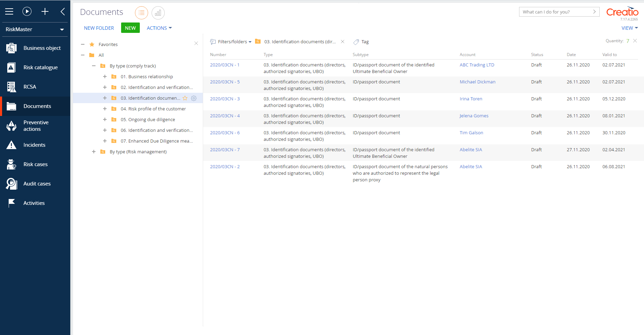Viewport: 644px width, 335px height.
Task: Go to Risk catalogue section
Action: pos(40,67)
